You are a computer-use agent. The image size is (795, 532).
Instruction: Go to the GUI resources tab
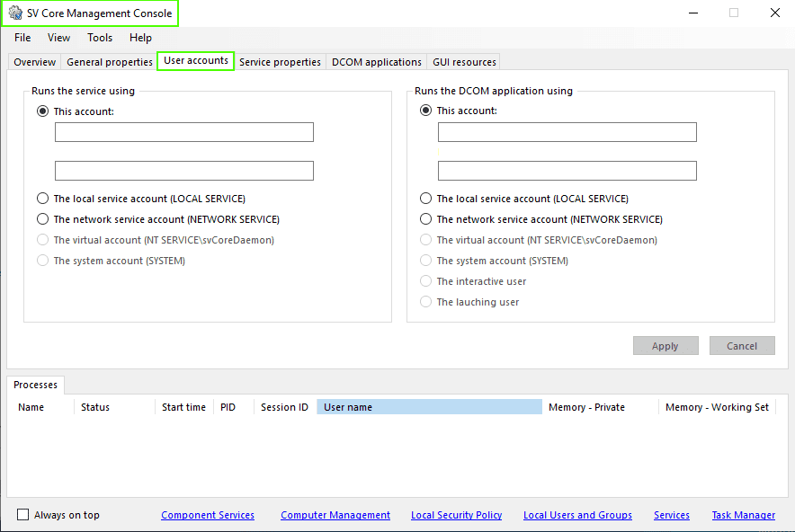click(x=463, y=62)
